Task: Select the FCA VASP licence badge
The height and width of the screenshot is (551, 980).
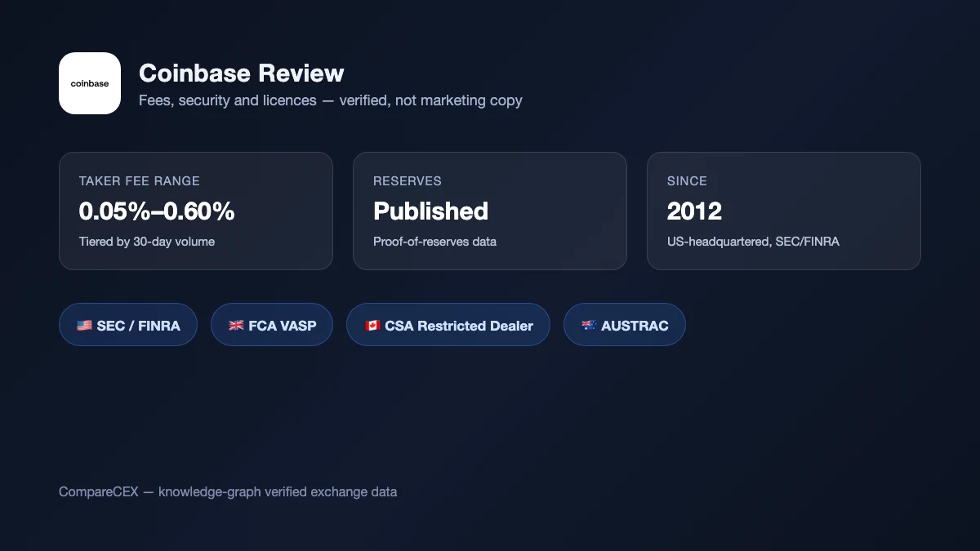Action: 272,325
